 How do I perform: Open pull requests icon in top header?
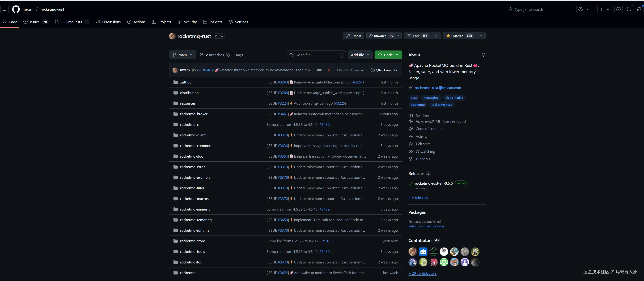click(x=629, y=9)
